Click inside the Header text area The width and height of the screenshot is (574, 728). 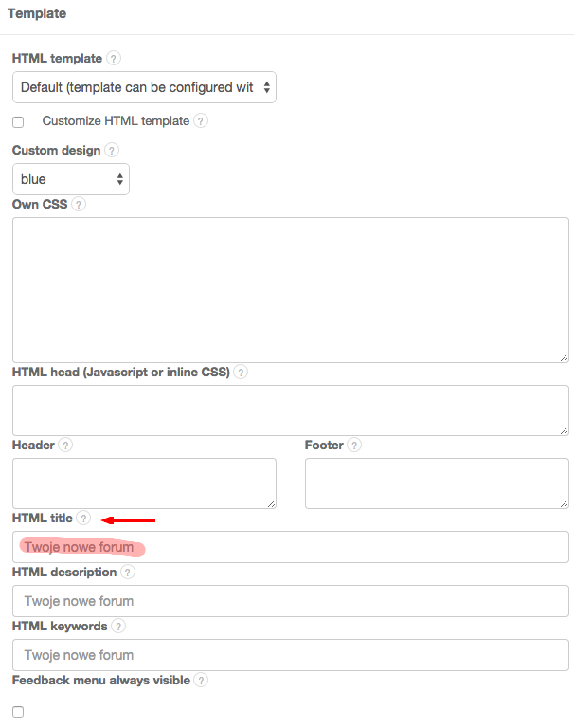click(x=144, y=483)
